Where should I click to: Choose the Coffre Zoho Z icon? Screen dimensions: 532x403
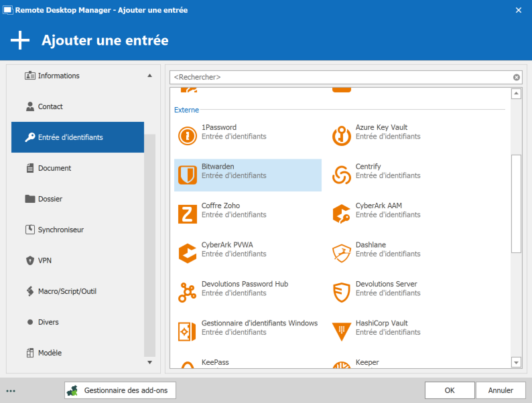(x=188, y=214)
